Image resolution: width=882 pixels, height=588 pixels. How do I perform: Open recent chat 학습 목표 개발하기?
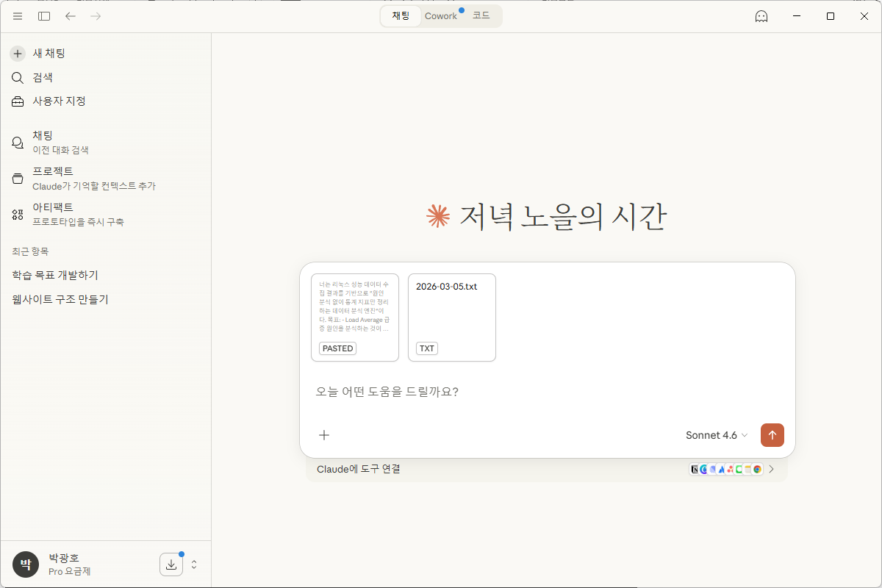[x=55, y=275]
